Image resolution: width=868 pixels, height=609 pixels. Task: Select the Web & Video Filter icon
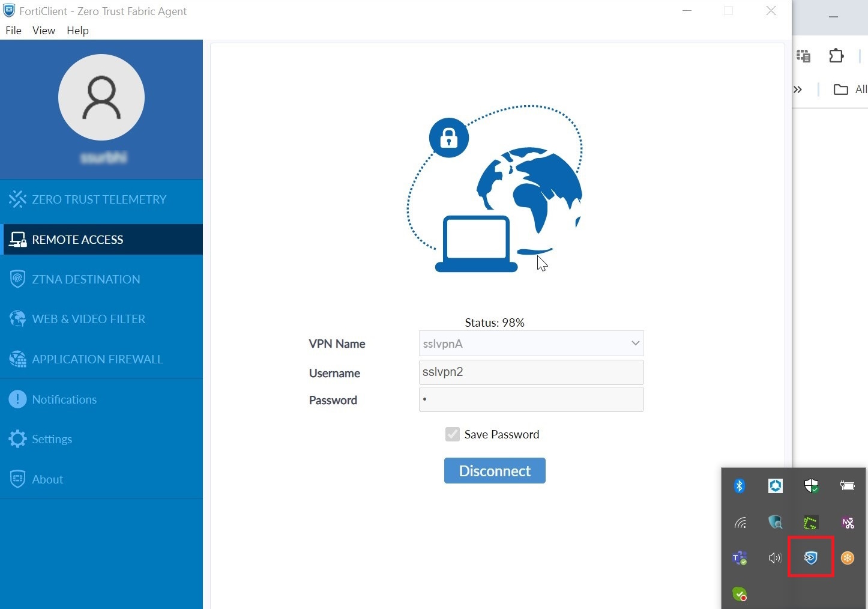(x=17, y=318)
